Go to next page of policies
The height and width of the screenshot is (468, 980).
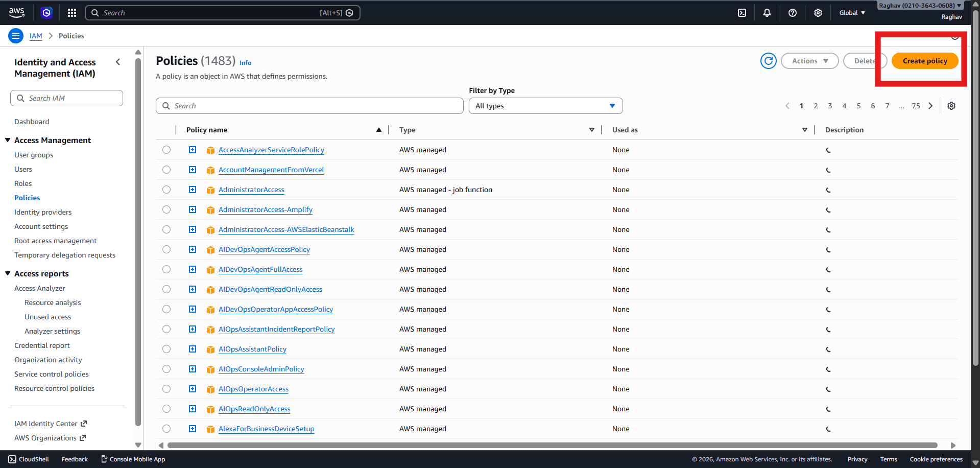tap(930, 106)
